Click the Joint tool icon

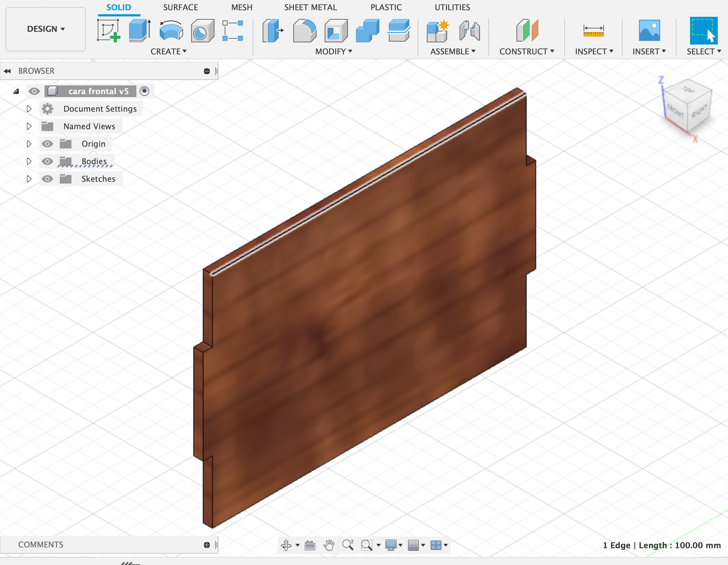click(469, 31)
